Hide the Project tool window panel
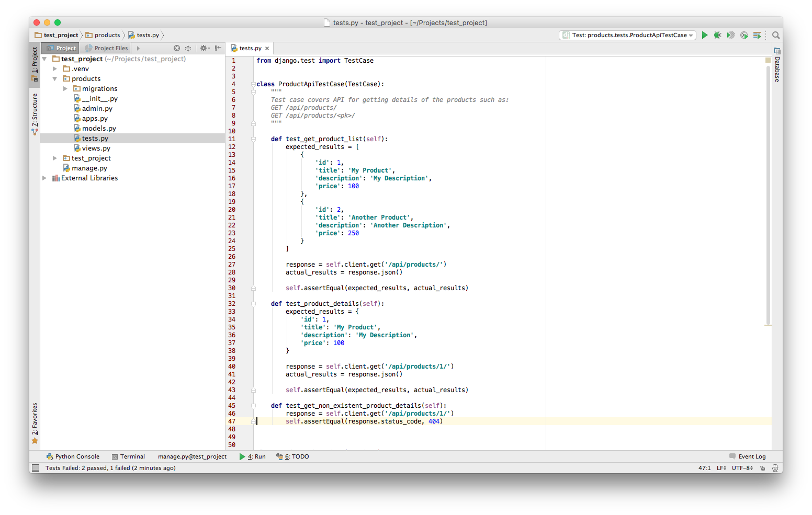The width and height of the screenshot is (812, 515). pos(218,48)
